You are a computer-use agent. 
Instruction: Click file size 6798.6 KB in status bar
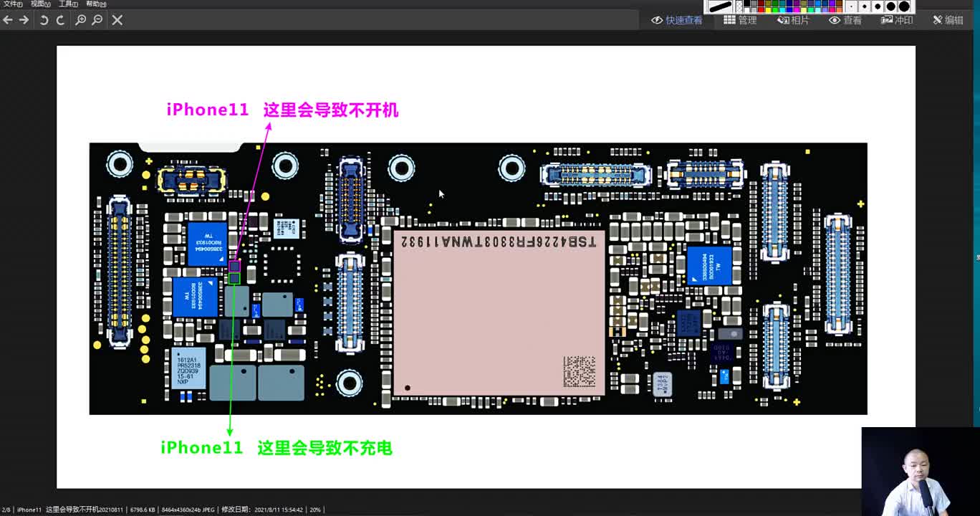(143, 510)
